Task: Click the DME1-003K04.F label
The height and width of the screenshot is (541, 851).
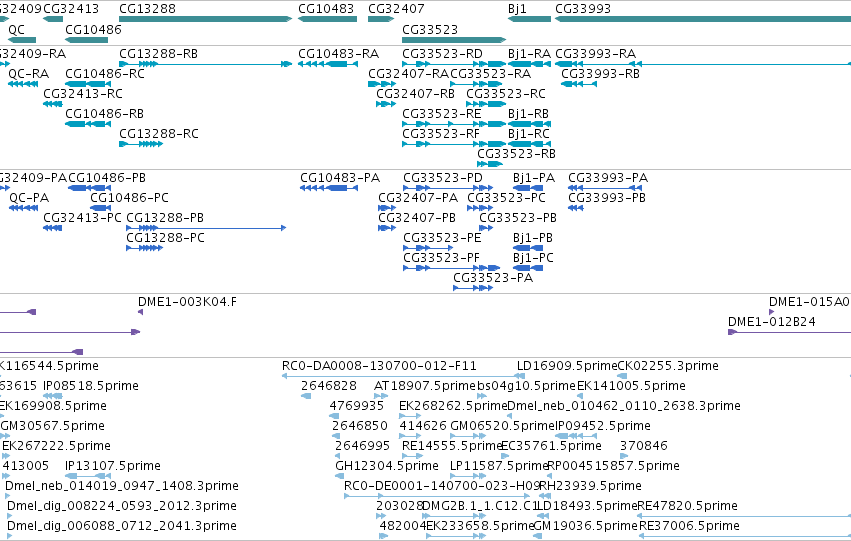Action: click(187, 302)
